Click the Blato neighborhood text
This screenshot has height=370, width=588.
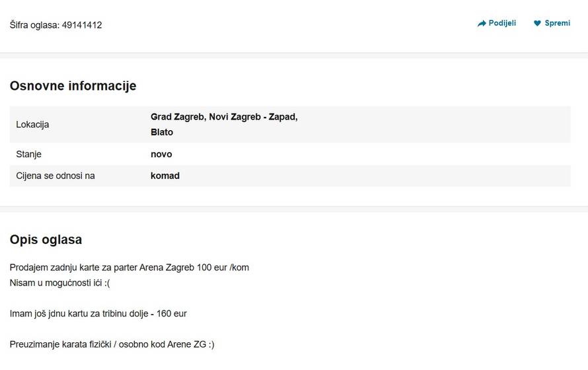pyautogui.click(x=162, y=132)
